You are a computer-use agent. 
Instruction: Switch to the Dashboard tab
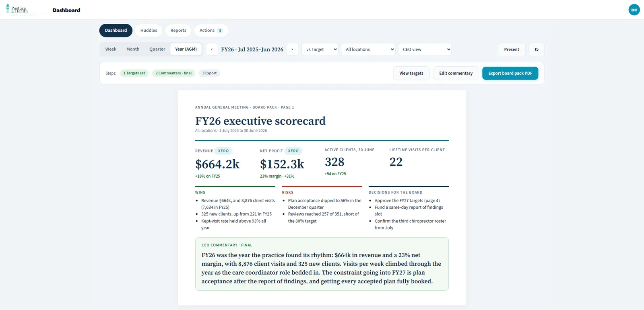click(116, 31)
